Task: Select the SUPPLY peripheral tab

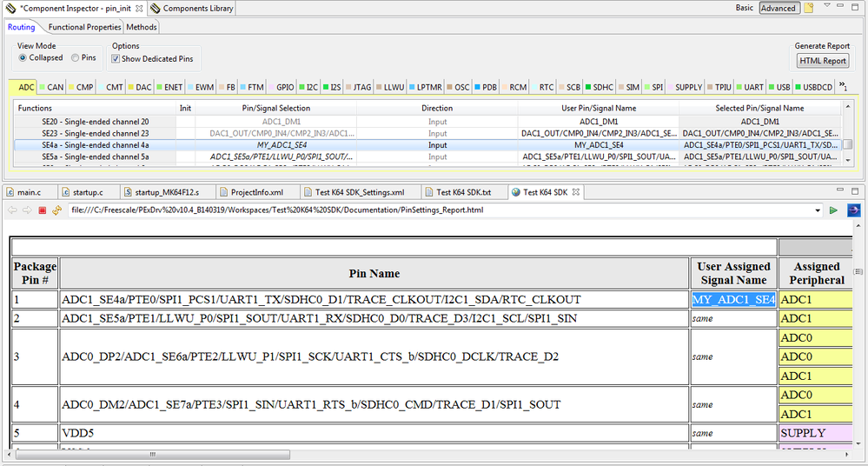Action: pos(686,87)
